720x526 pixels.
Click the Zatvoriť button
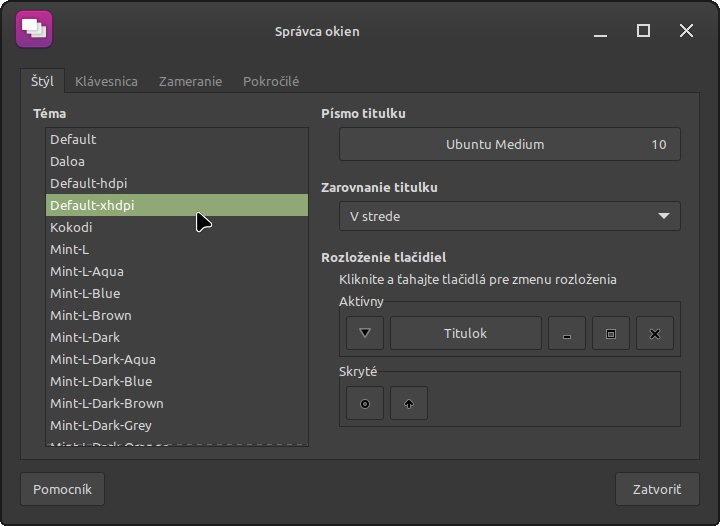pos(657,489)
